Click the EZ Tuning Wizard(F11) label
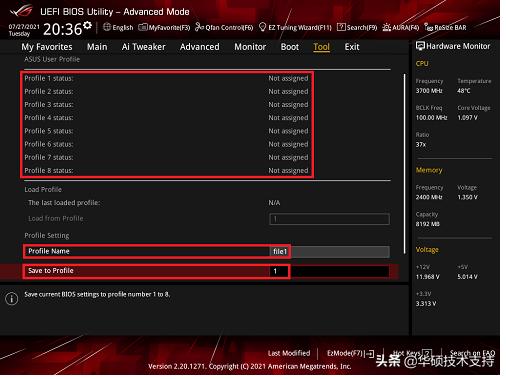 (x=300, y=27)
